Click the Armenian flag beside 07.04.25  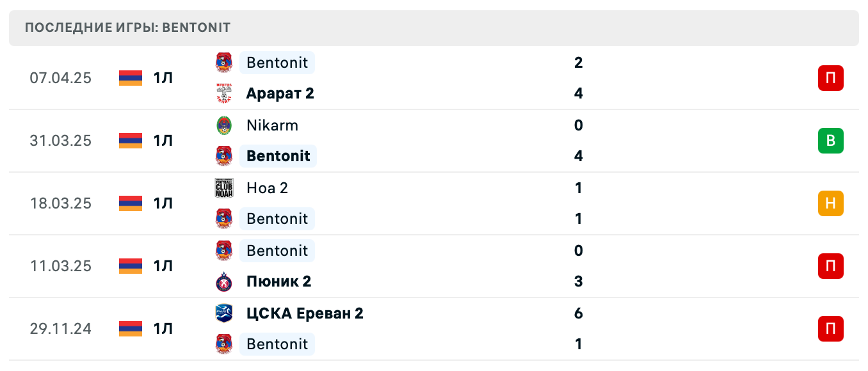tap(130, 78)
